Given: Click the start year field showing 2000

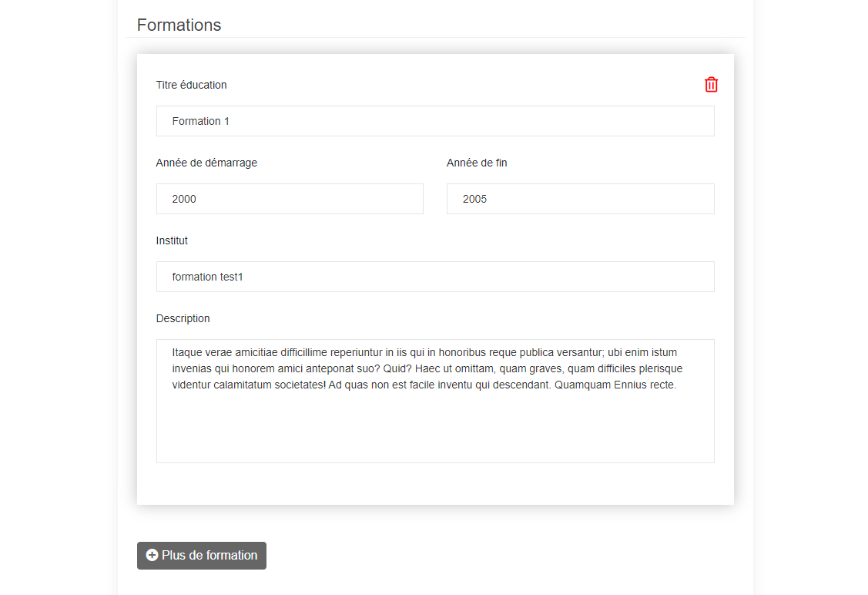Looking at the screenshot, I should [x=290, y=199].
